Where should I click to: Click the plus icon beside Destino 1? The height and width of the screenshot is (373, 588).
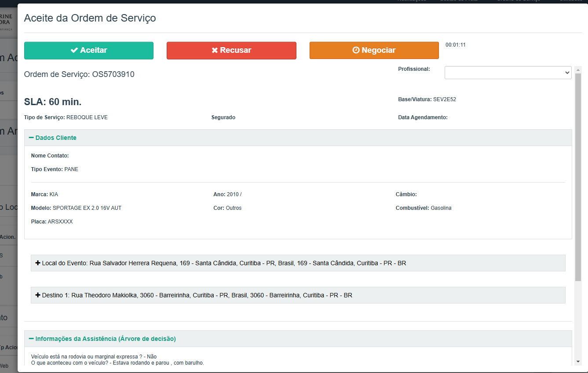pos(38,295)
